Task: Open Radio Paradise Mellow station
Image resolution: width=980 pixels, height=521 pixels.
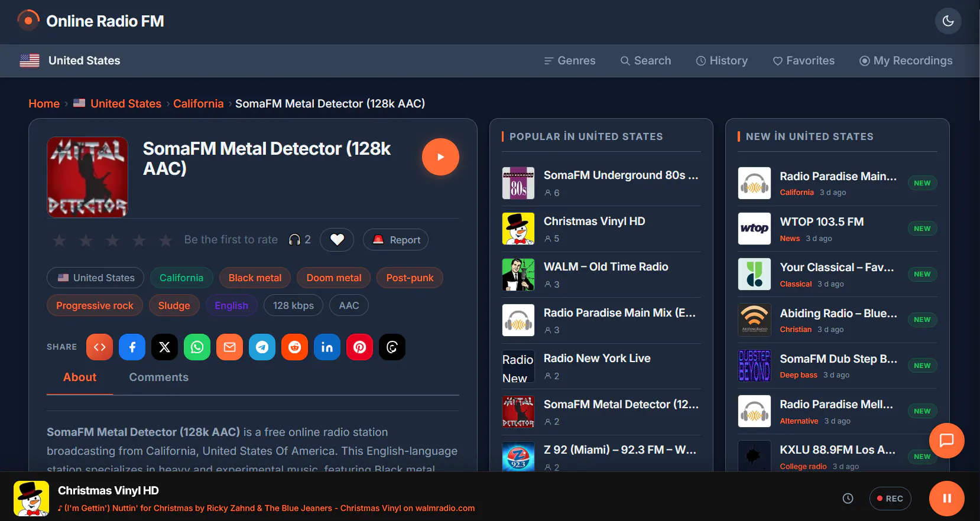Action: (x=838, y=412)
